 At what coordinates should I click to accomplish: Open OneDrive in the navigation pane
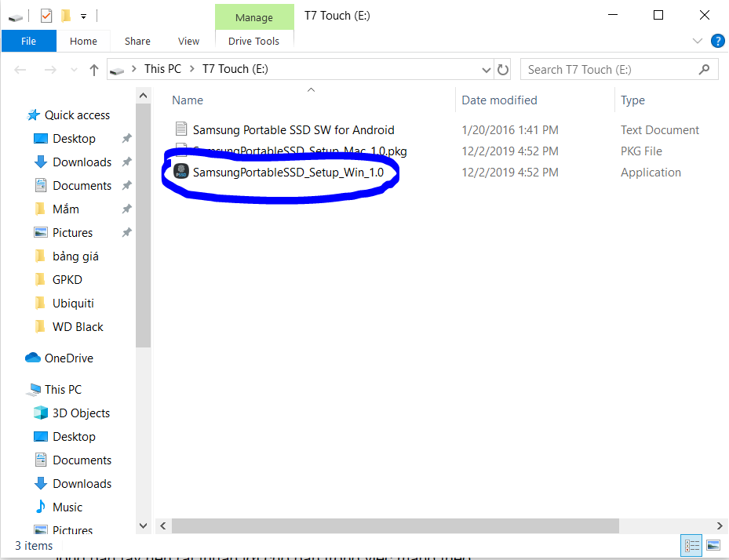69,358
